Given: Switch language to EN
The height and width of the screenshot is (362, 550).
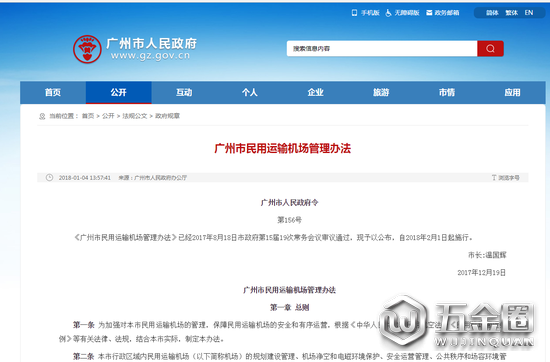Looking at the screenshot, I should [529, 13].
